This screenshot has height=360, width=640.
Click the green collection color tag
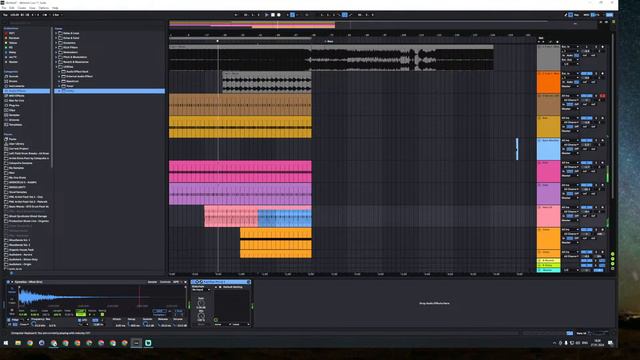point(6,48)
